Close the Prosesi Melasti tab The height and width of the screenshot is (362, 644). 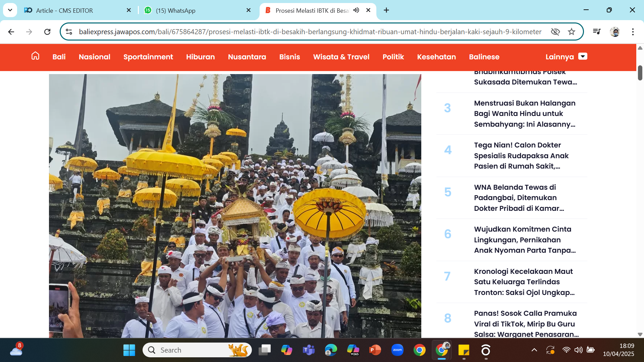pos(368,10)
